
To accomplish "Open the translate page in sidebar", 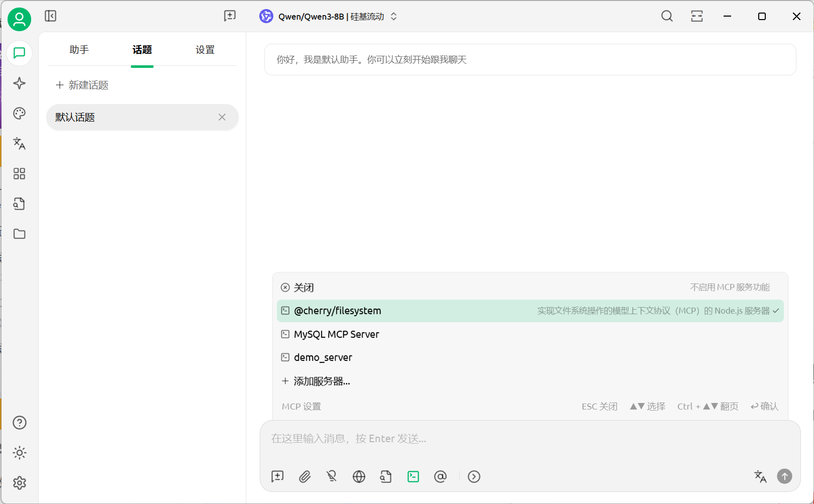I will pyautogui.click(x=19, y=144).
